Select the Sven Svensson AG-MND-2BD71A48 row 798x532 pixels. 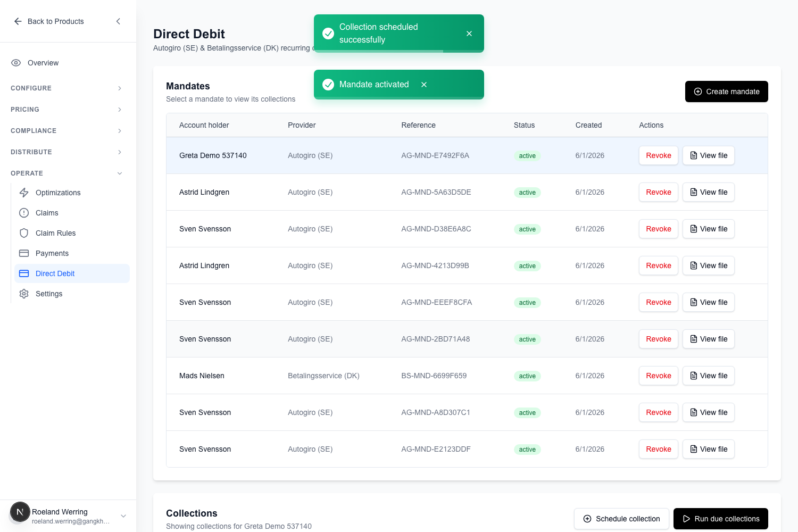(467, 339)
